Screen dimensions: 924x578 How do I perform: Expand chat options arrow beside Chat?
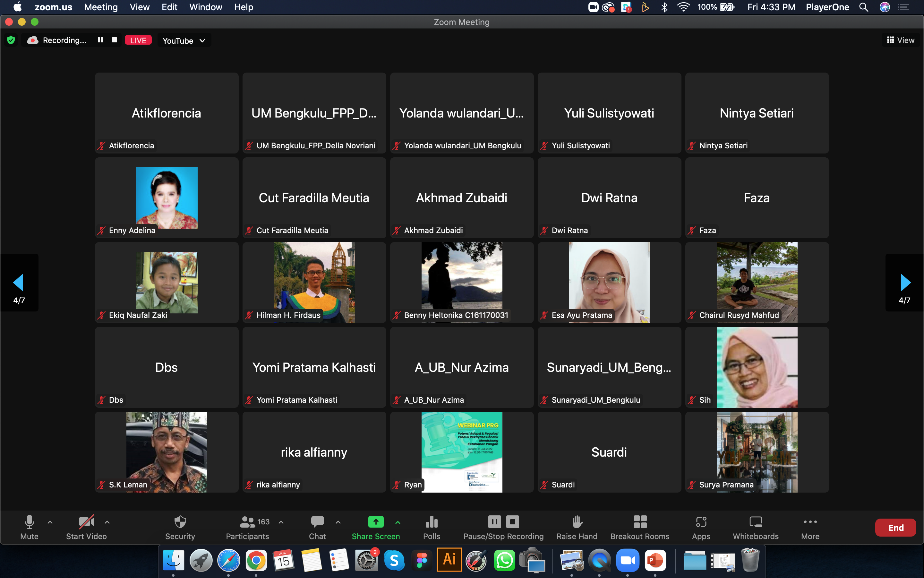[338, 522]
